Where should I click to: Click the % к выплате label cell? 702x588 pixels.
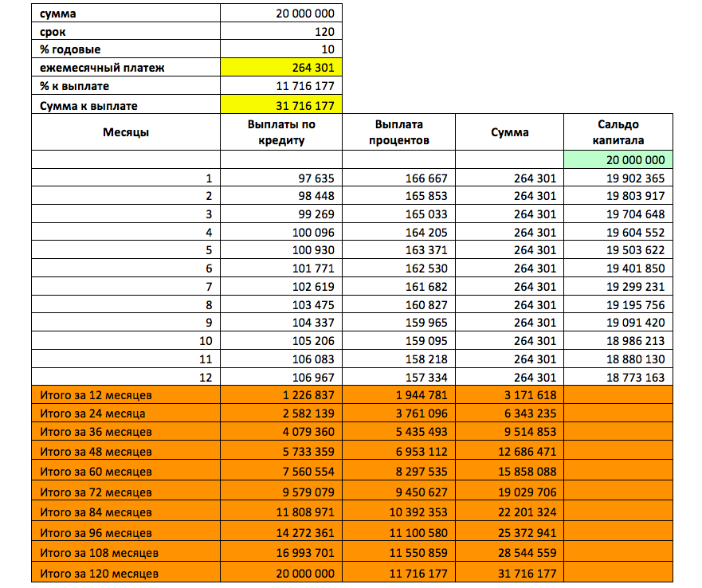click(126, 86)
